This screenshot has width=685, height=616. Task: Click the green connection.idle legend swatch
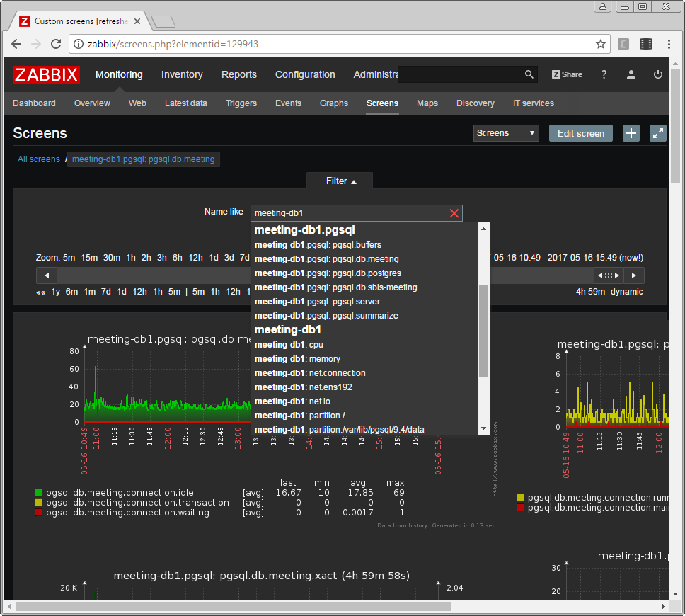(38, 493)
